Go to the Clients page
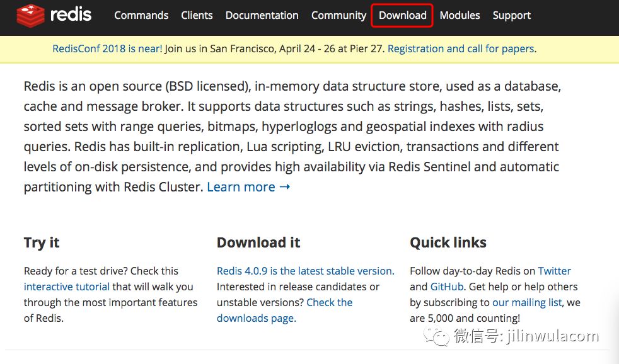This screenshot has width=619, height=364. click(197, 15)
